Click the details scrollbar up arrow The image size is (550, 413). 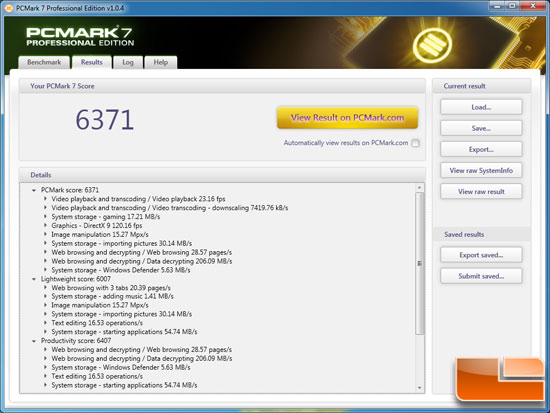(419, 188)
